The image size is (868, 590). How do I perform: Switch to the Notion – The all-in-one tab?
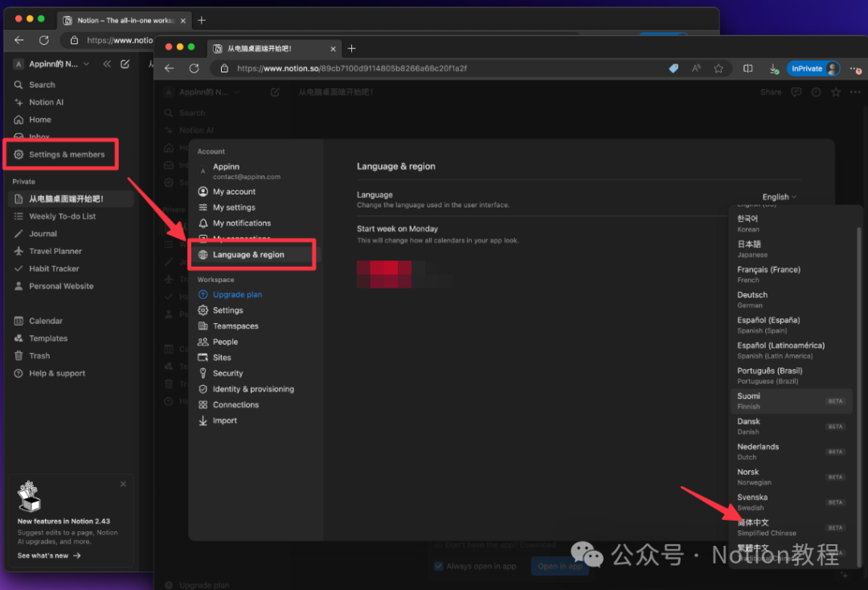click(125, 20)
